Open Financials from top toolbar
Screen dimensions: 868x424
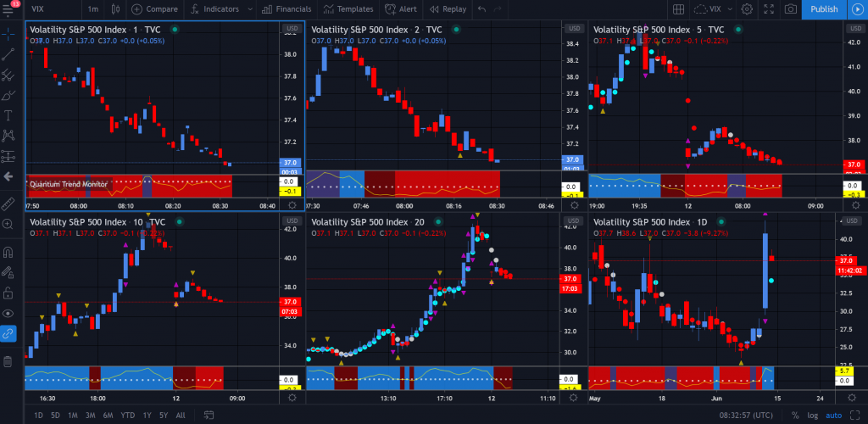[287, 8]
